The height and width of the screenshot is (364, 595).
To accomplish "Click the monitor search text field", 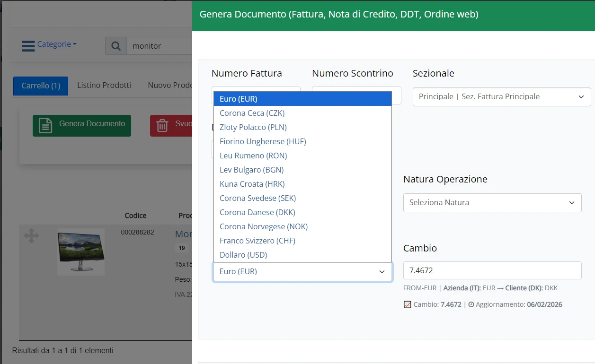I will (x=160, y=46).
